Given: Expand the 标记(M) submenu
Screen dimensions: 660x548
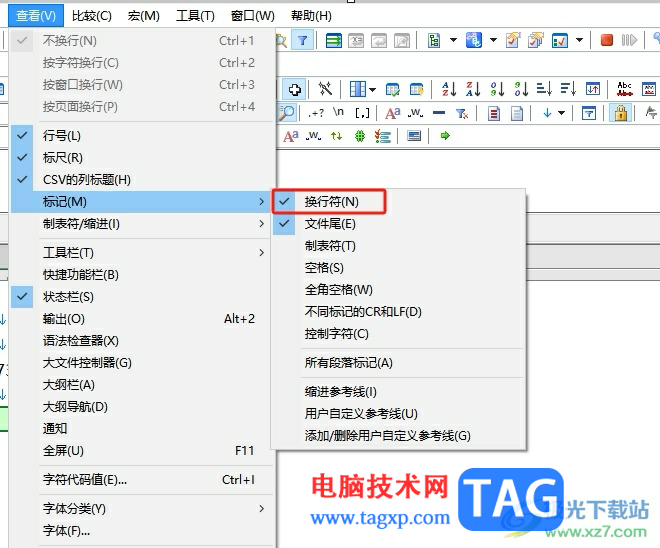Looking at the screenshot, I should pos(142,202).
